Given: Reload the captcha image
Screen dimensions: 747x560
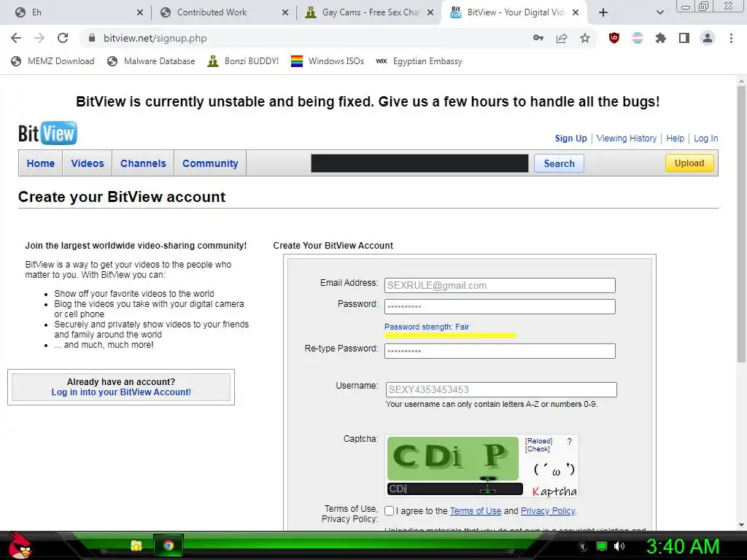Looking at the screenshot, I should click(x=538, y=441).
